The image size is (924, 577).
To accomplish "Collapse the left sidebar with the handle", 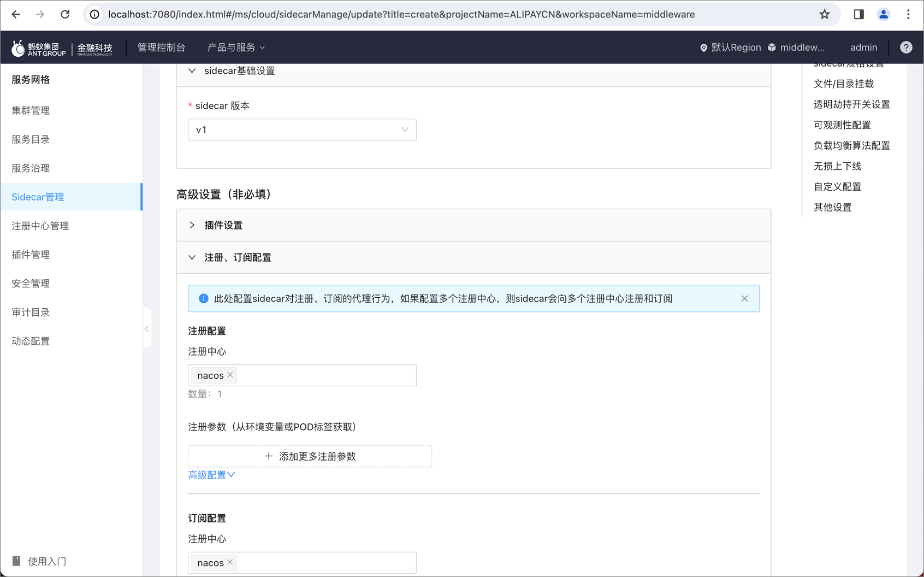I will coord(146,328).
